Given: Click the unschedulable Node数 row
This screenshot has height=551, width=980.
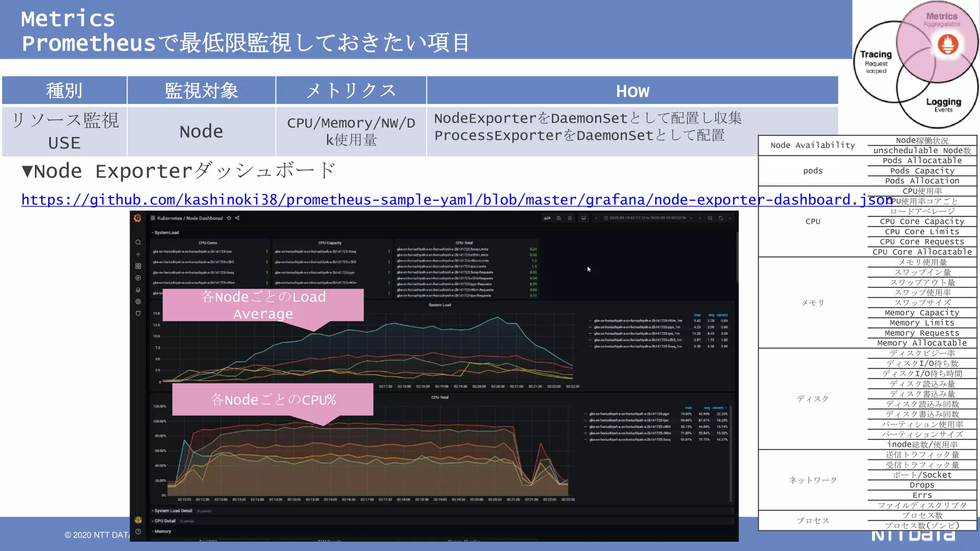Looking at the screenshot, I should pyautogui.click(x=922, y=151).
